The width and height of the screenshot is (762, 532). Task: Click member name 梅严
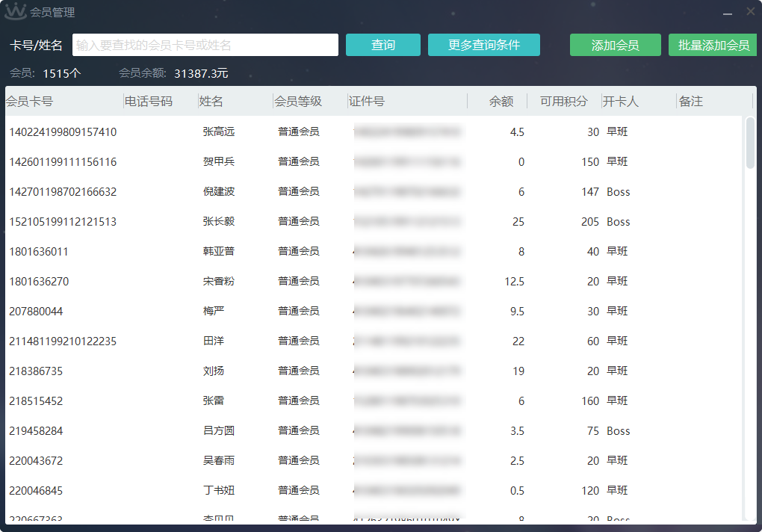(x=214, y=312)
